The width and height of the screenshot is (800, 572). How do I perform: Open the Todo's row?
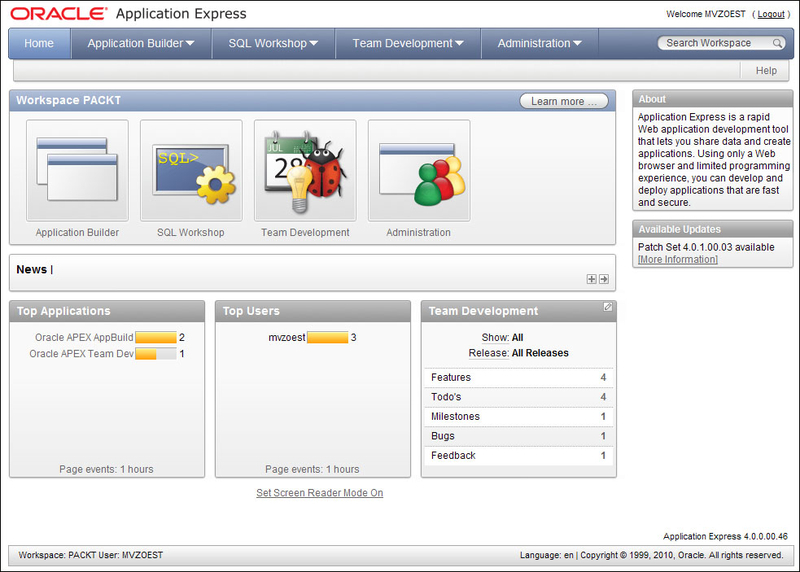(x=519, y=397)
